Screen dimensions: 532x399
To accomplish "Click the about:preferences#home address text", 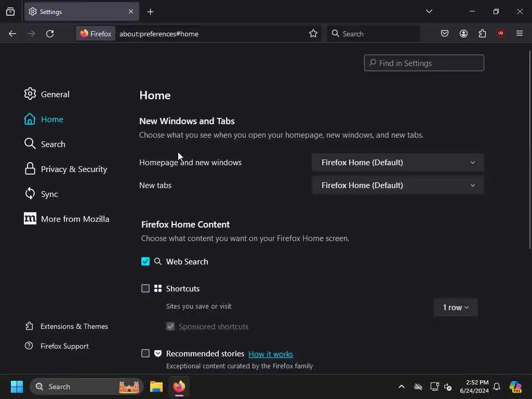I will [159, 34].
